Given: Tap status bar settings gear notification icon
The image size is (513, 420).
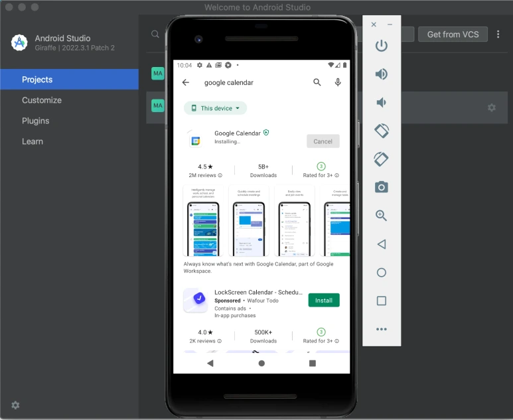Looking at the screenshot, I should point(200,65).
